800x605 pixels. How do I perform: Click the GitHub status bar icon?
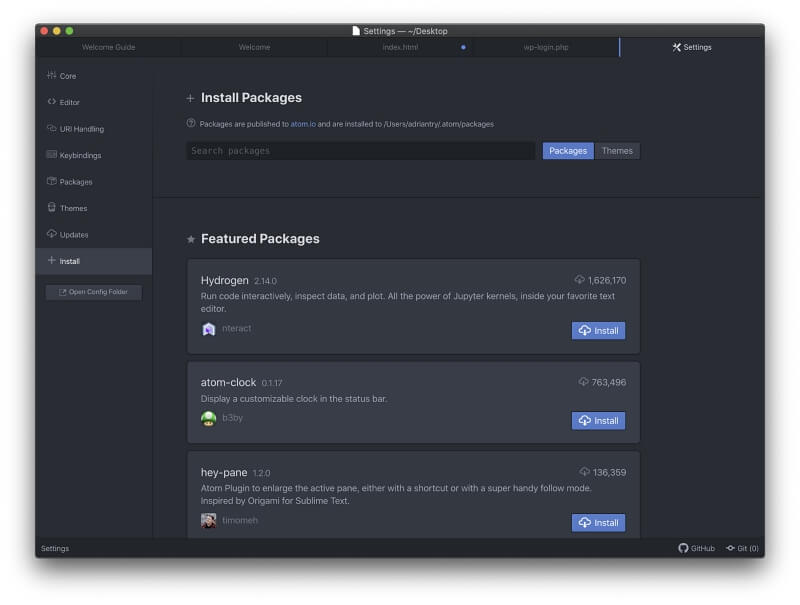pos(684,548)
